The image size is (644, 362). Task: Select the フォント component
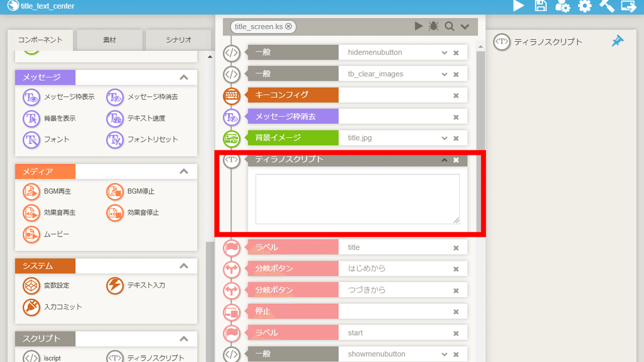click(x=46, y=139)
